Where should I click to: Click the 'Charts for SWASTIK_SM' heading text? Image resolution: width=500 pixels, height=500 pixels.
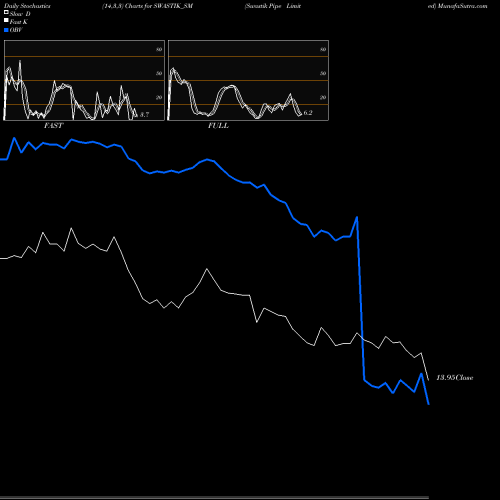[x=159, y=6]
